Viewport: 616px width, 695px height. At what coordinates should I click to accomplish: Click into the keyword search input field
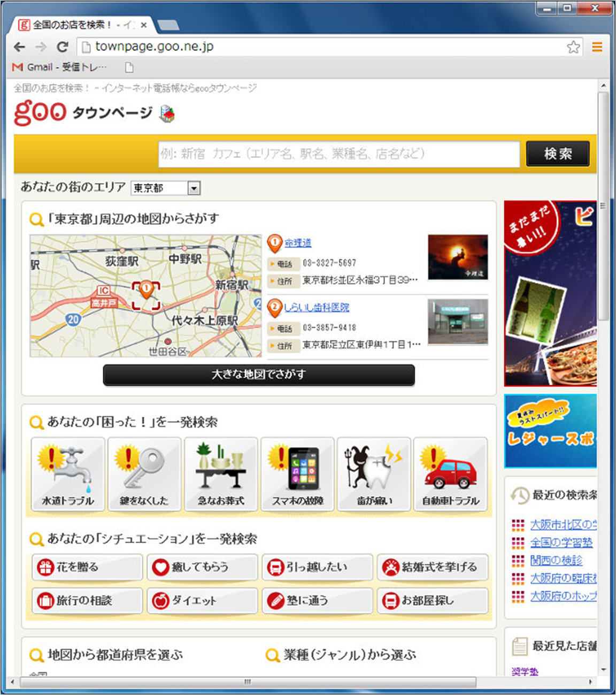338,154
